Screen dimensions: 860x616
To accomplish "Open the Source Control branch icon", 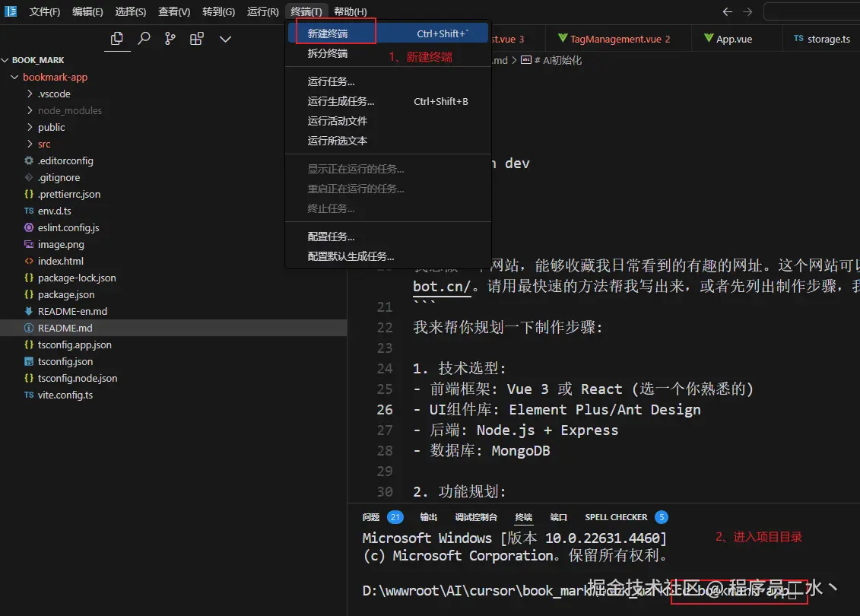I will click(x=170, y=39).
